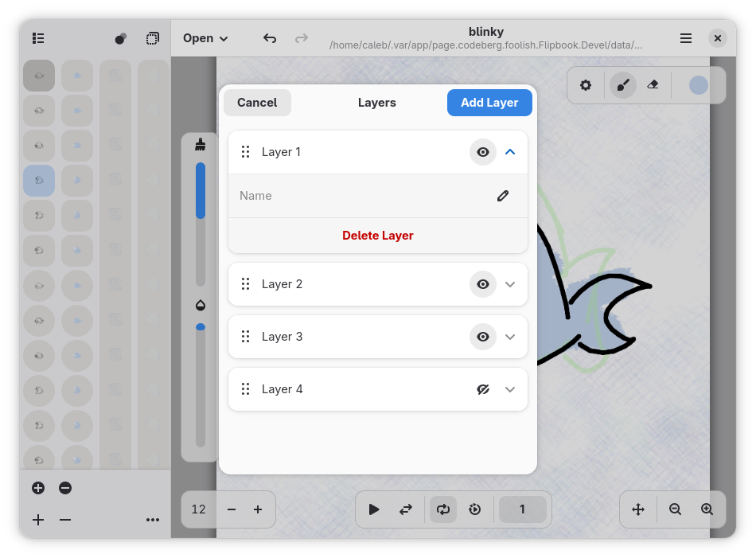Collapse Layer 1 details
756x558 pixels.
tap(510, 152)
